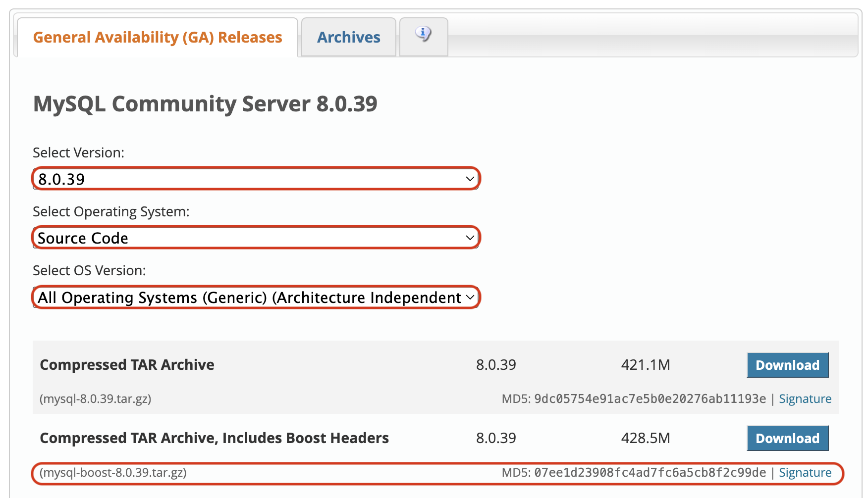Click the MySQL Community Server 8.0.39 heading

(x=205, y=104)
